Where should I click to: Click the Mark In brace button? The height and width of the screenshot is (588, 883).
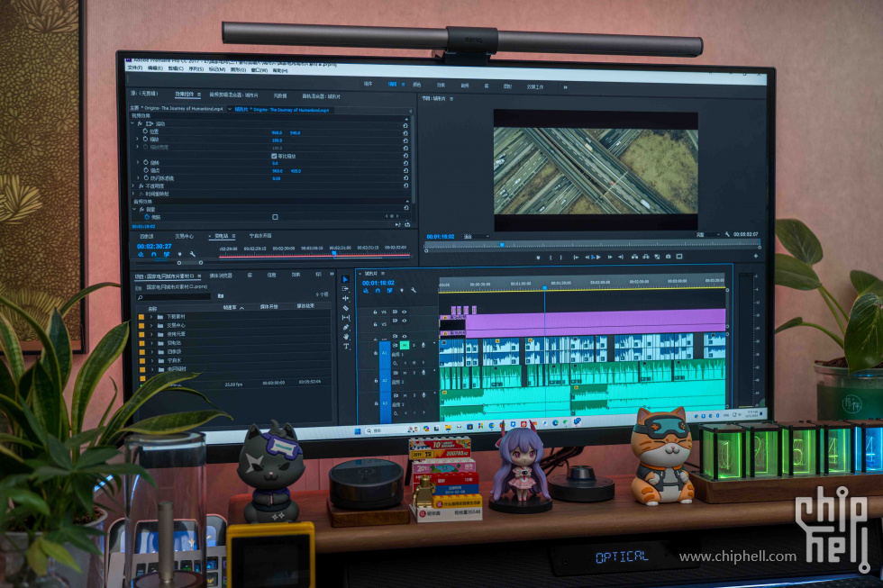click(x=551, y=258)
